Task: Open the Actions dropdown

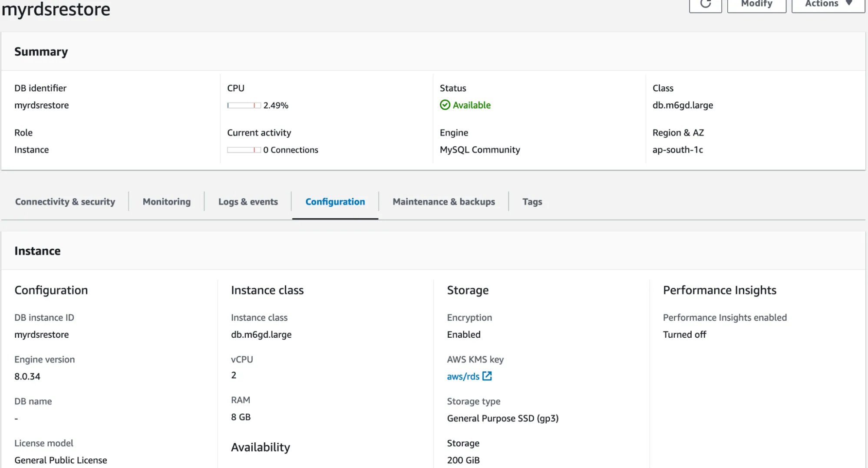Action: [x=826, y=3]
